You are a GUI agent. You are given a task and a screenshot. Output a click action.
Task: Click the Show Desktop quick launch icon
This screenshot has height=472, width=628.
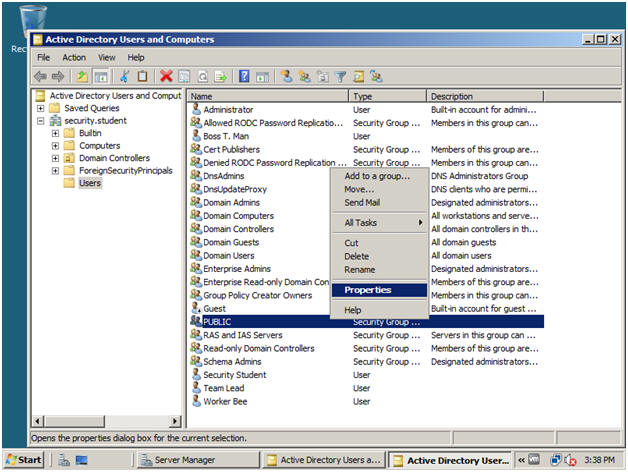point(82,460)
